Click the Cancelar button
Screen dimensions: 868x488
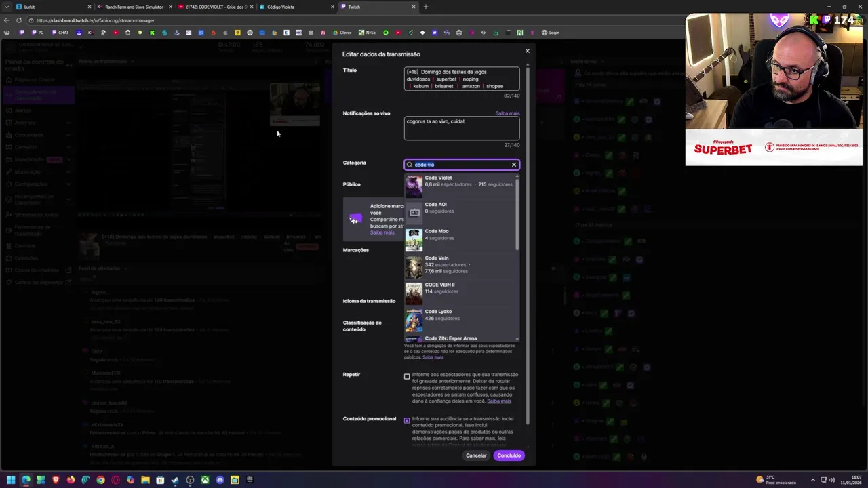[x=476, y=455]
